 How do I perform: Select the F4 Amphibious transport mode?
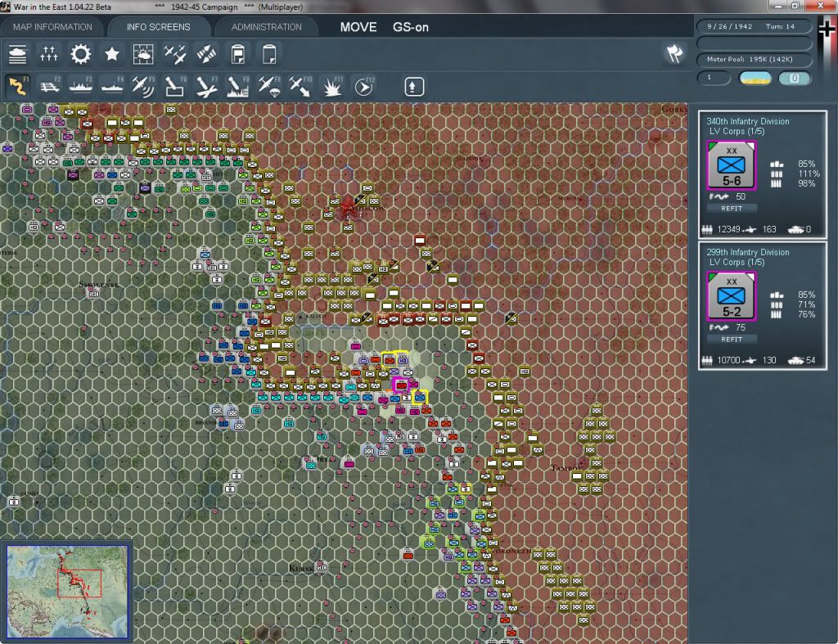[x=112, y=86]
